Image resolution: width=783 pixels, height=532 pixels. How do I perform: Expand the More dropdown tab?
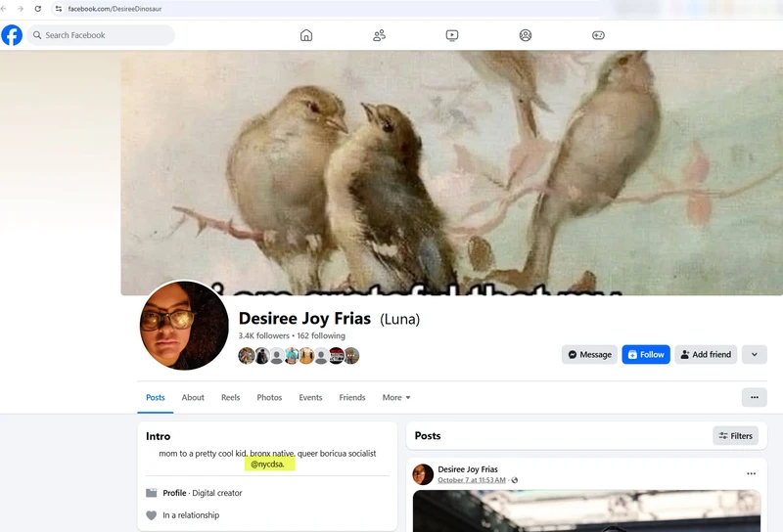click(396, 398)
